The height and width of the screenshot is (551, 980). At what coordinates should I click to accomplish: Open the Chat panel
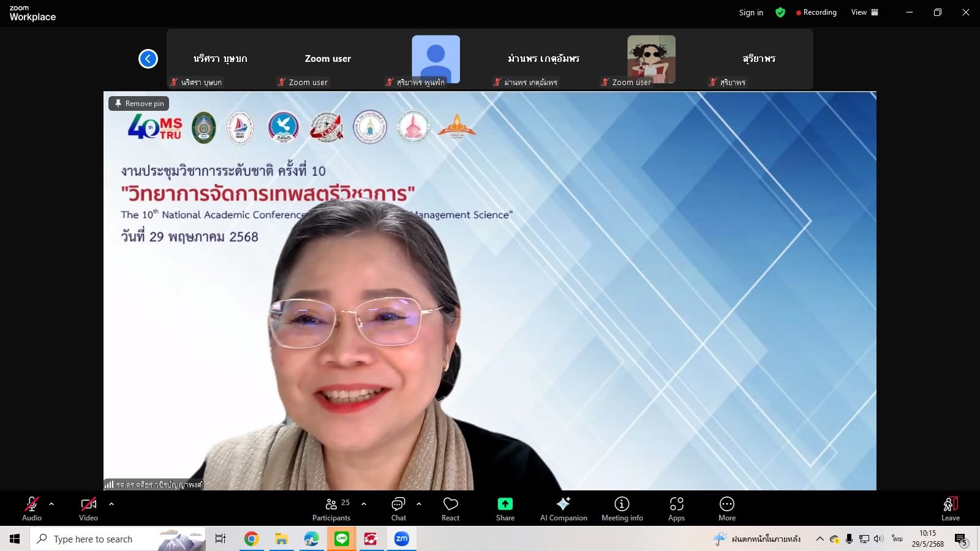398,508
